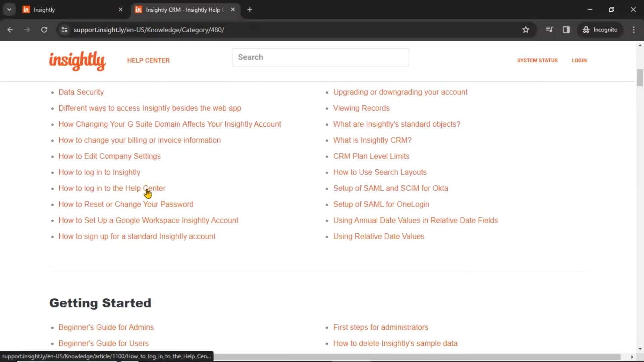Screen dimensions: 644x362
Task: Open What is Insightly CRM? article
Action: (372, 140)
